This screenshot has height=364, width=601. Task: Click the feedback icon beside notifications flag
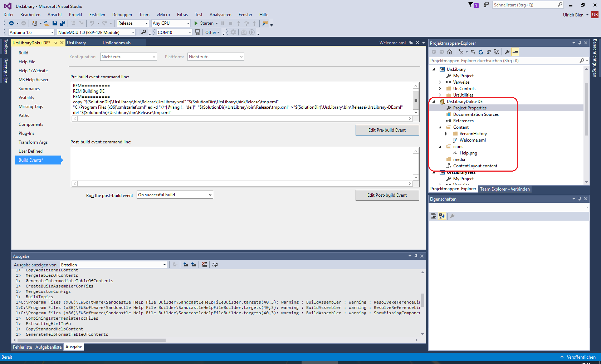point(486,5)
